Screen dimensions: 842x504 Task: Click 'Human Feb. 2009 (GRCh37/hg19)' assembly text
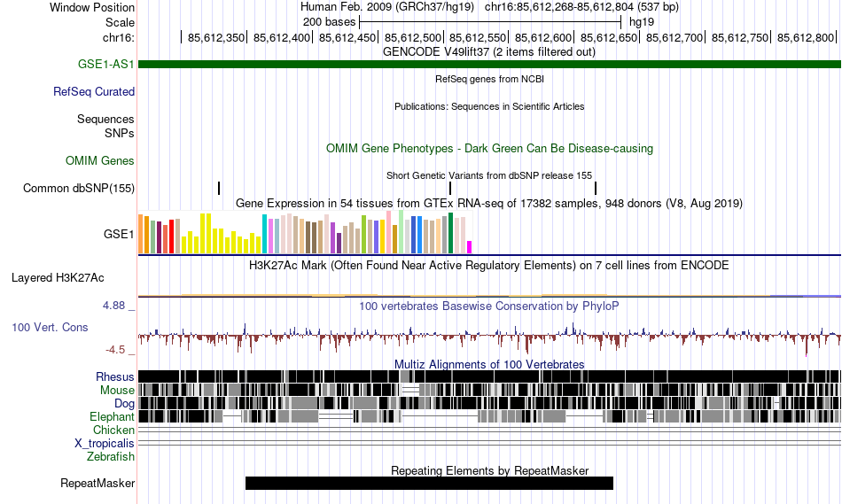coord(387,7)
